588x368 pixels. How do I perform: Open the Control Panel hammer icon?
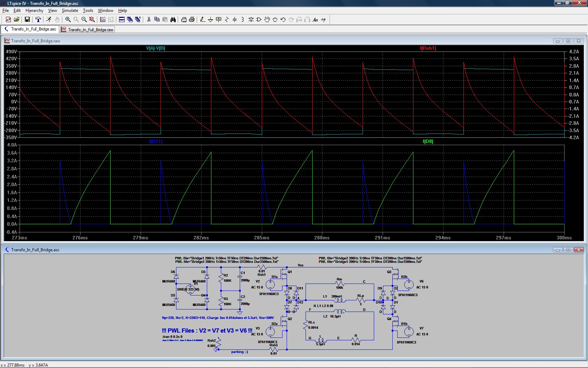[x=38, y=20]
